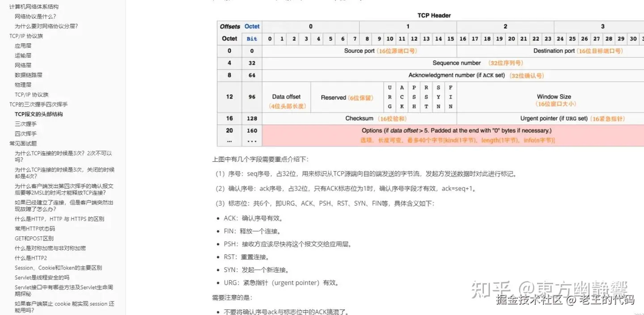Go to 为什么要对网络协议分层? heading
The width and height of the screenshot is (644, 315).
point(46,26)
